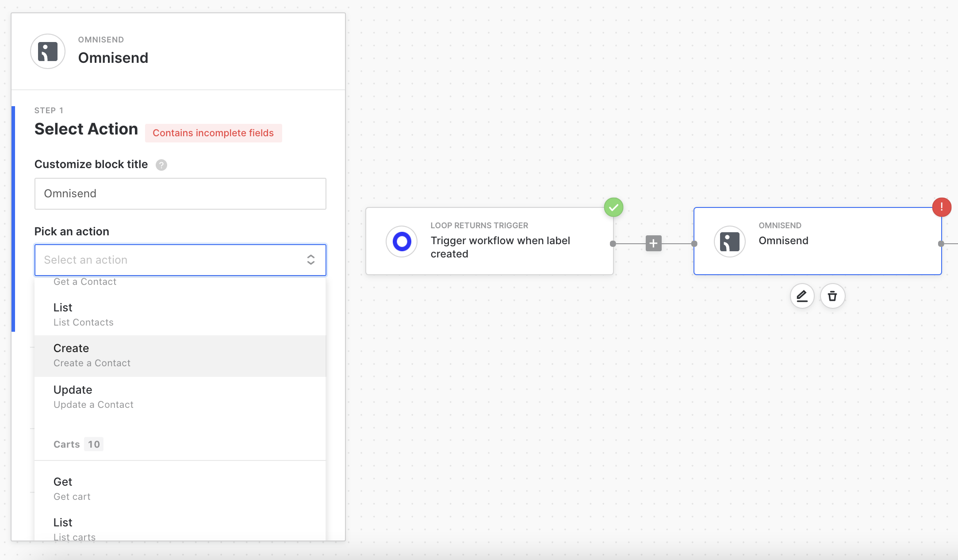The image size is (958, 560).
Task: Choose the List Contacts action
Action: point(180,315)
